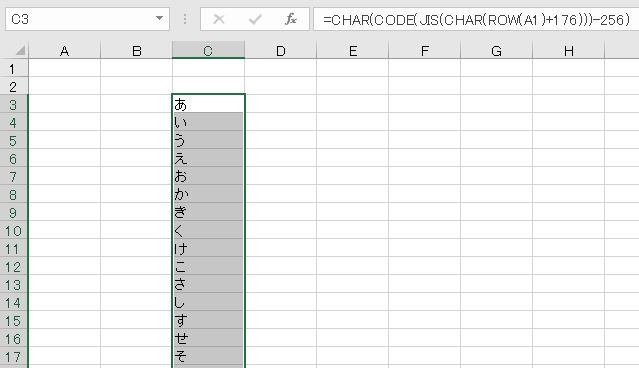This screenshot has height=368, width=639.
Task: Select column D header
Action: (x=280, y=51)
